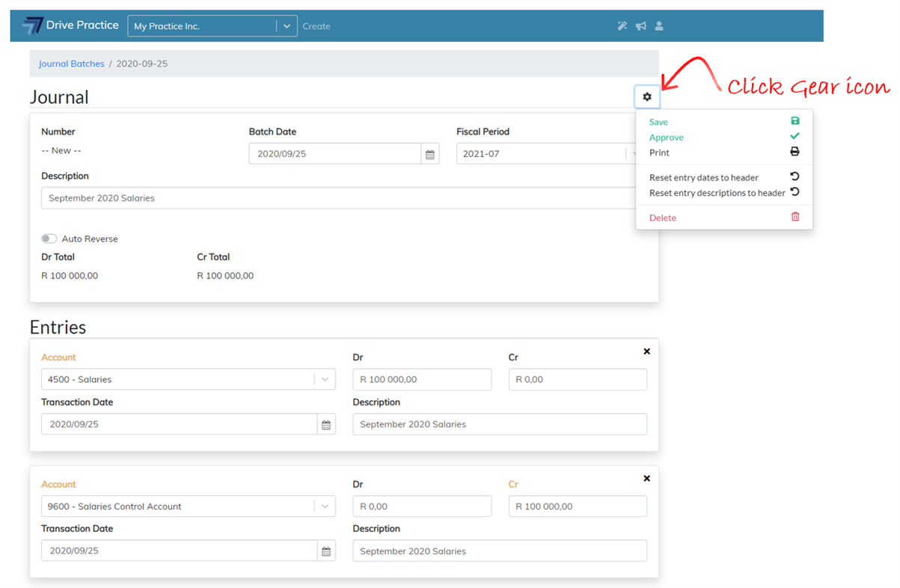Screen dimensions: 900x588
Task: Open the megaphone announcements icon
Action: (x=641, y=26)
